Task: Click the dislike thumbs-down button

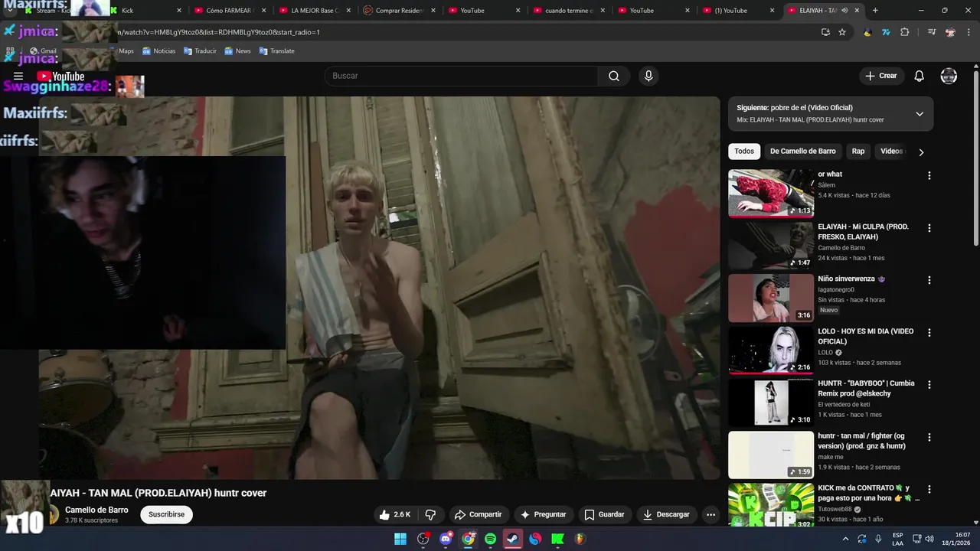Action: (430, 514)
